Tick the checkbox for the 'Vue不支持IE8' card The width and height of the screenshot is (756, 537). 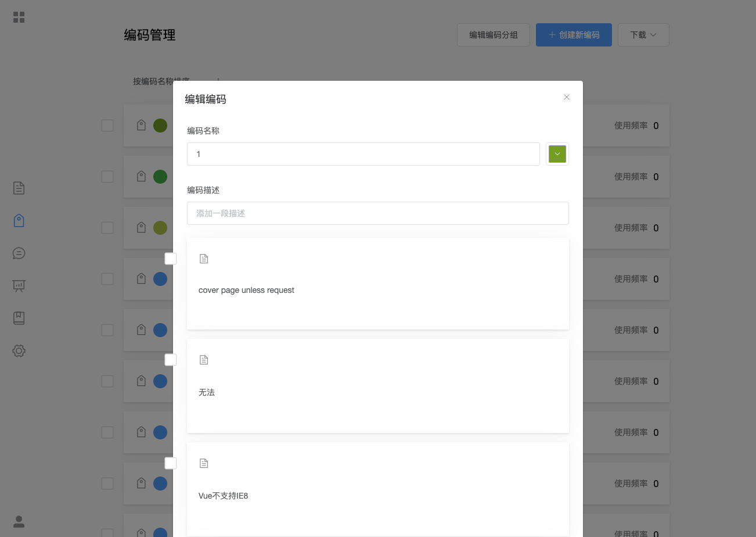(171, 463)
